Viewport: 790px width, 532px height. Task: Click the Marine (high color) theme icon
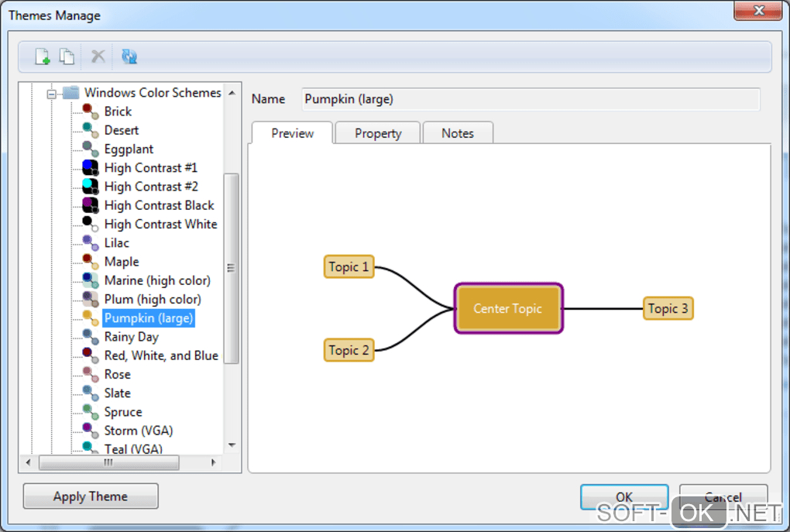coord(90,280)
